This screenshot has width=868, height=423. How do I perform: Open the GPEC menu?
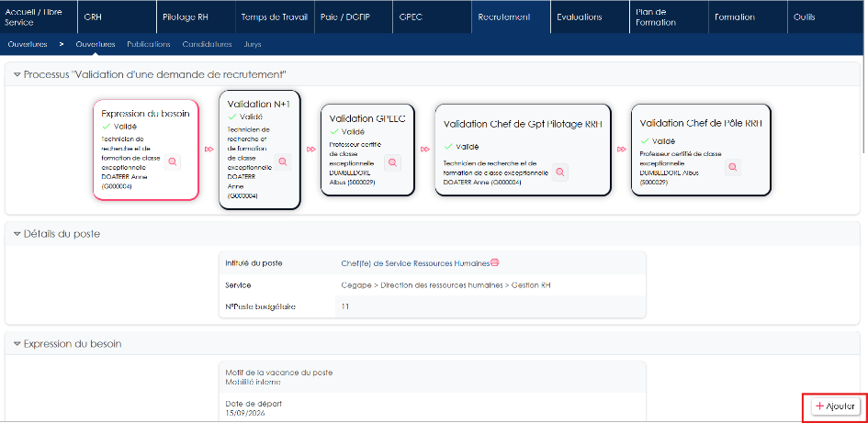[433, 17]
